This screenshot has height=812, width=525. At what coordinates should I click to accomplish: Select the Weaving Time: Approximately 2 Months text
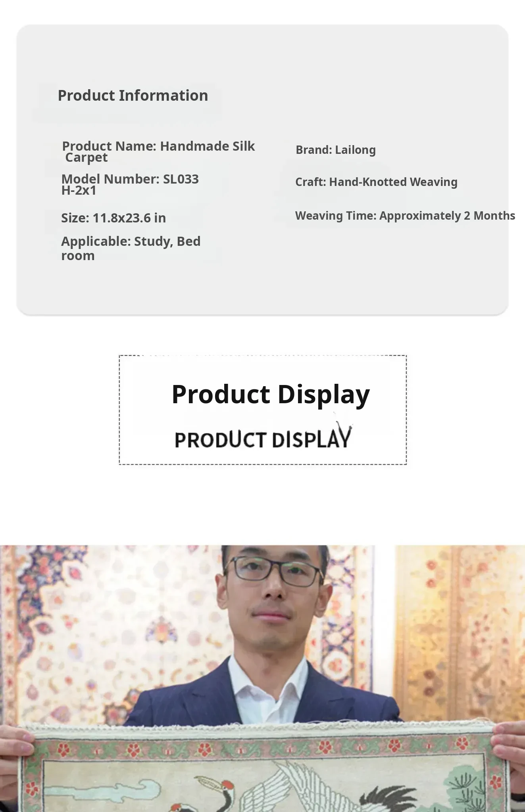[405, 216]
